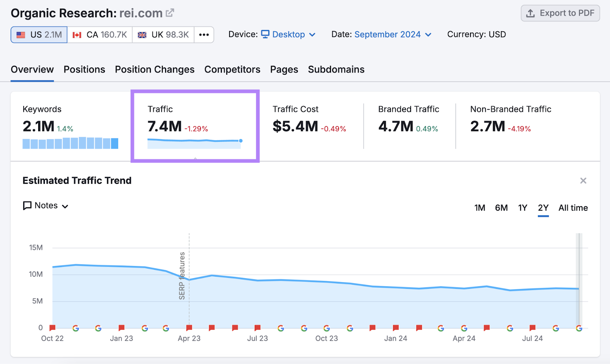Open rei.com via the external link icon

(x=169, y=13)
